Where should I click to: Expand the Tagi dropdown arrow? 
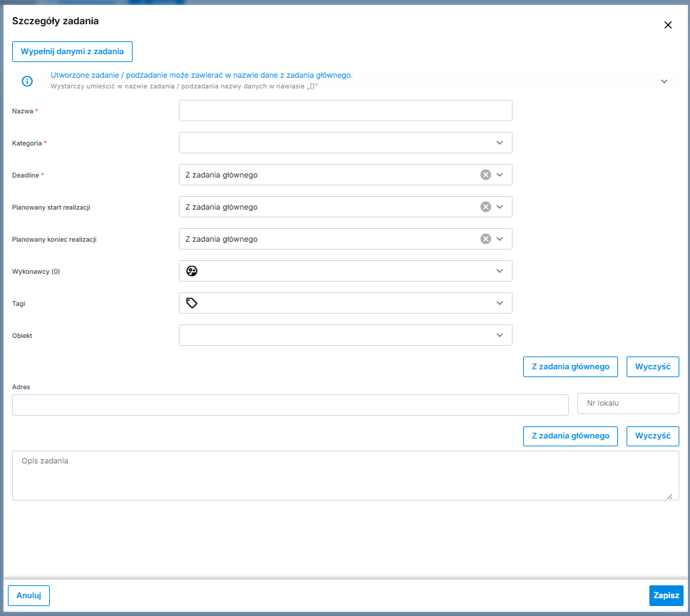tap(500, 303)
